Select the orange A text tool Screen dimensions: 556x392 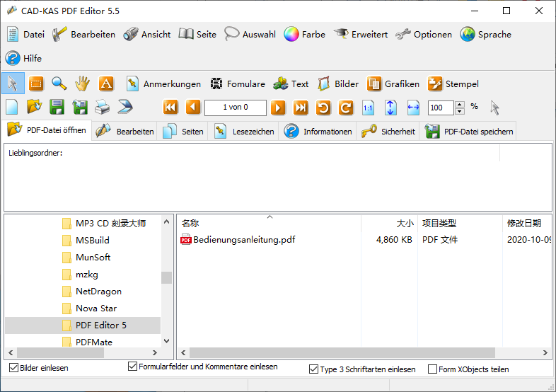click(x=105, y=83)
